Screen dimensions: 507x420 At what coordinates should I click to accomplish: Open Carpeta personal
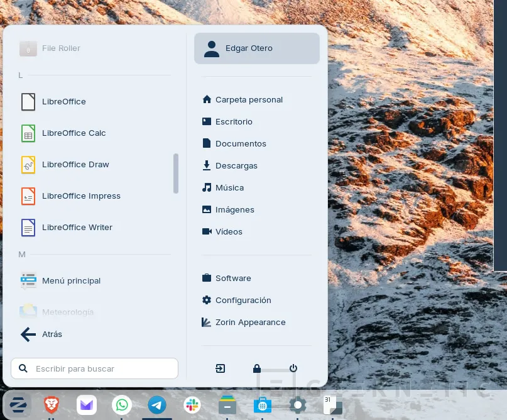point(249,99)
